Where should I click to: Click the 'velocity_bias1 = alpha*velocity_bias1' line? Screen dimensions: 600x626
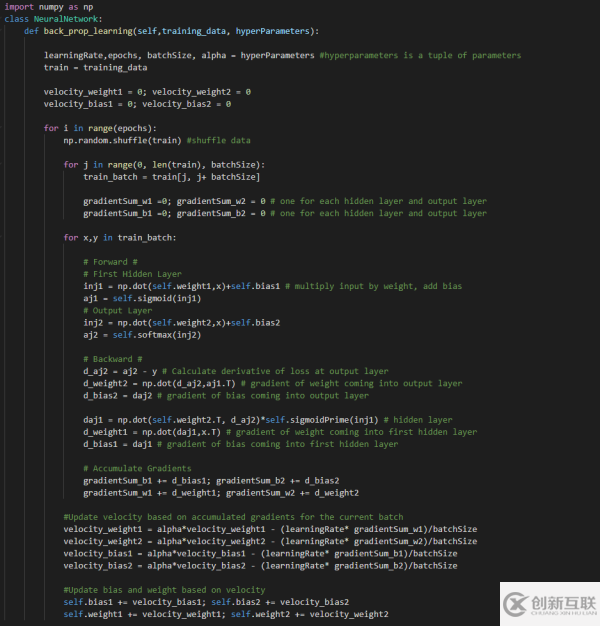(x=260, y=554)
